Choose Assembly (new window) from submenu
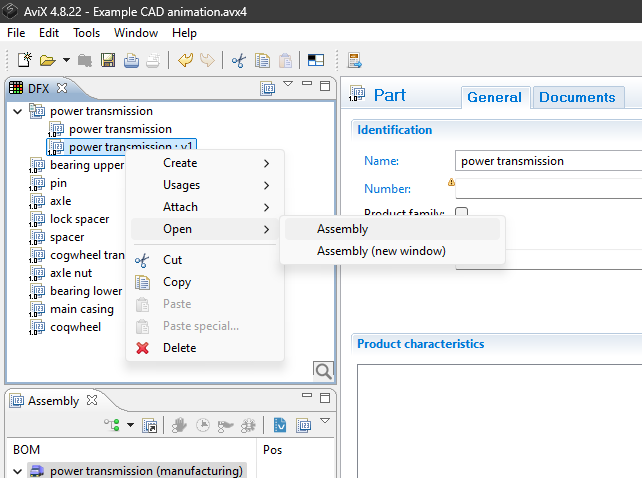Image resolution: width=642 pixels, height=478 pixels. (x=381, y=251)
